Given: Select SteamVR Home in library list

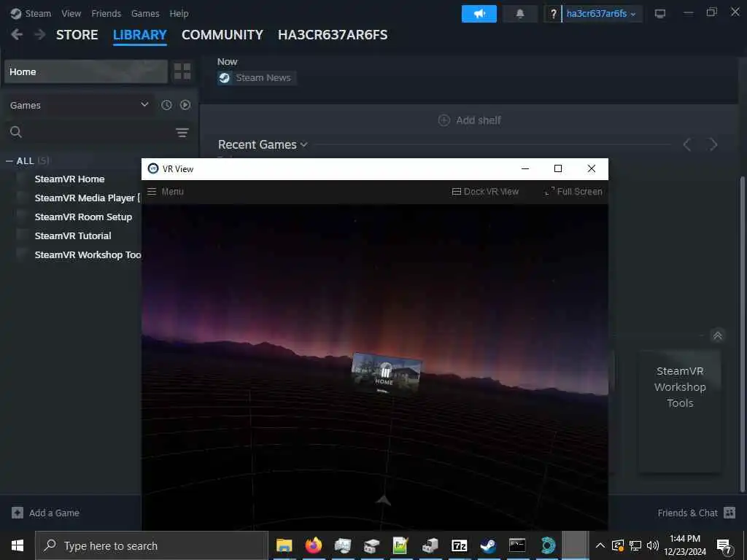Looking at the screenshot, I should tap(69, 179).
